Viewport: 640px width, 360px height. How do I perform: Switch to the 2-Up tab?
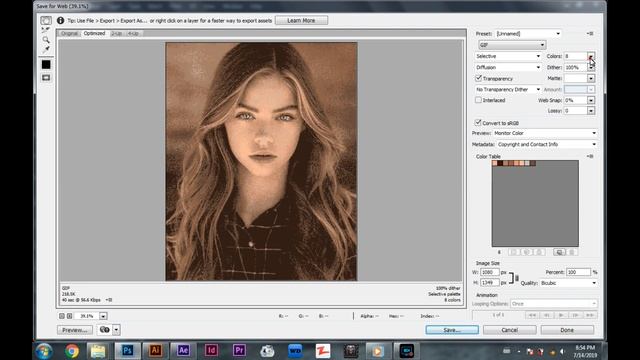tap(117, 33)
